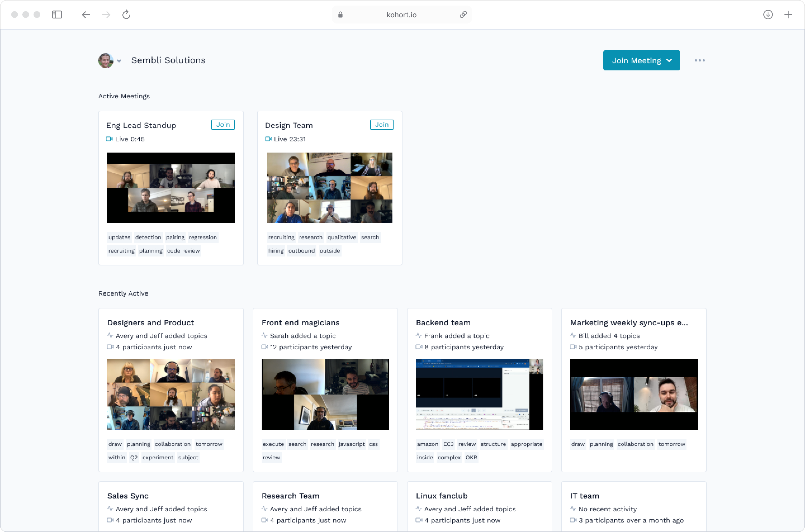Viewport: 805px width, 532px height.
Task: Click activity icon beside No recent activity
Action: pos(573,509)
